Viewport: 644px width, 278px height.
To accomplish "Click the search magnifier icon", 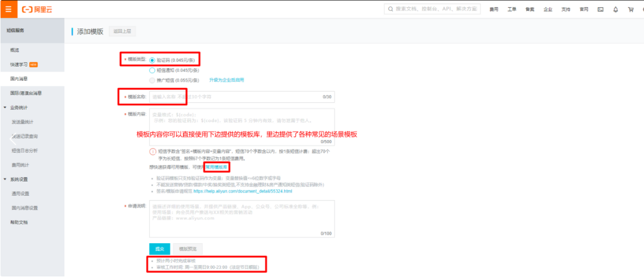I will click(x=391, y=9).
